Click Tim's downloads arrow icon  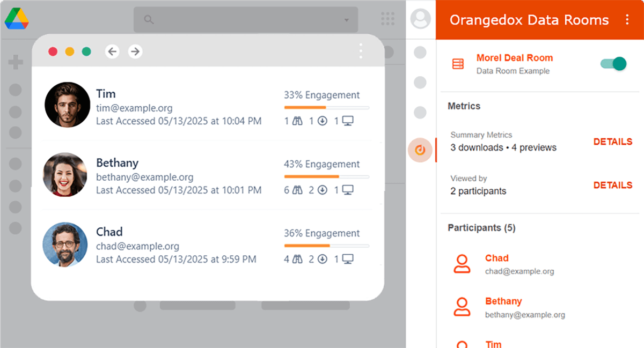(x=323, y=121)
